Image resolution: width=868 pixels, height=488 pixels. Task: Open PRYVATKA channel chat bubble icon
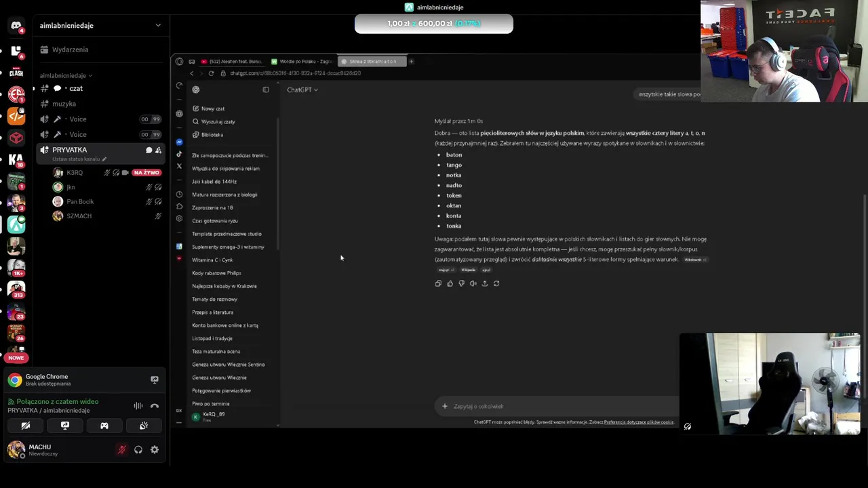(x=149, y=150)
